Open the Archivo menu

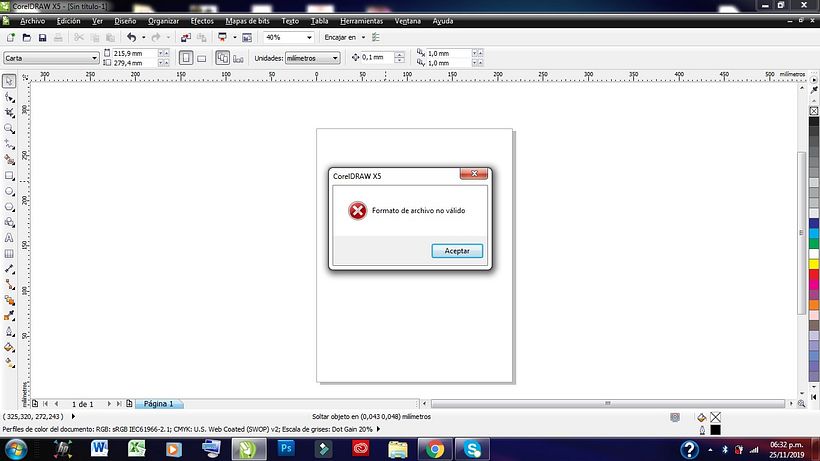pyautogui.click(x=32, y=21)
